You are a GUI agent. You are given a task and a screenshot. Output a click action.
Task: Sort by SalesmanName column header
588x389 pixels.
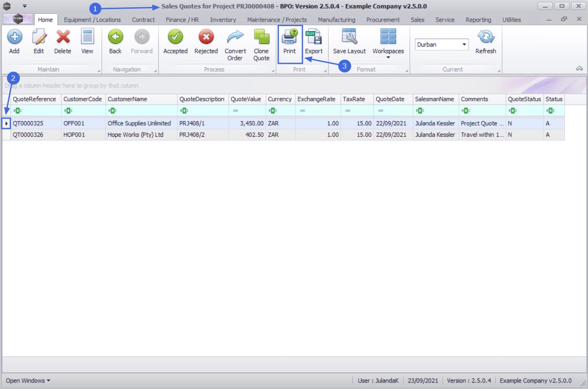436,99
